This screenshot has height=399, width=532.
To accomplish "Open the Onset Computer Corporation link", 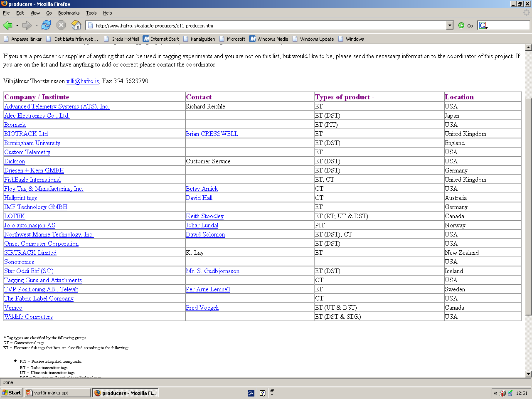I will [42, 244].
